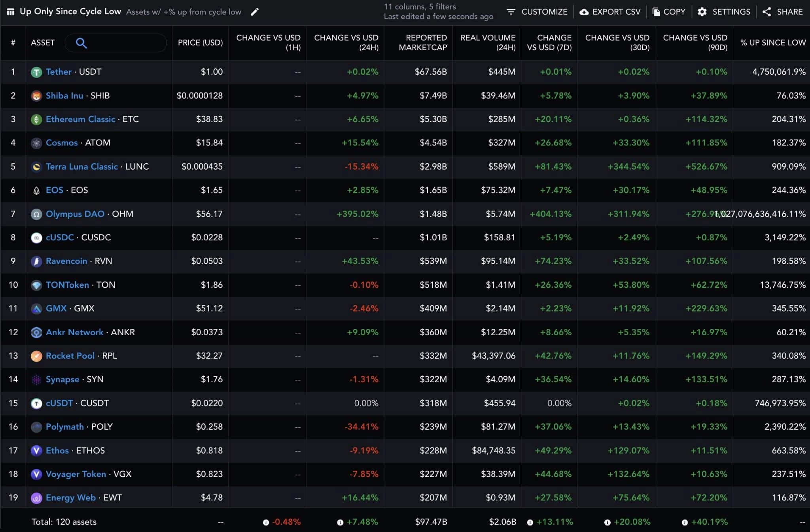Click the table grid icon beside screener title
Screen dimensions: 810x532
pyautogui.click(x=11, y=12)
